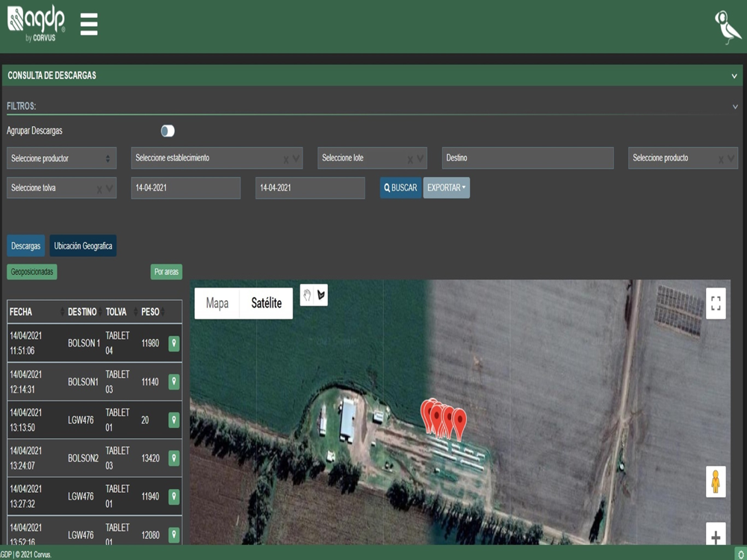This screenshot has height=560, width=747.
Task: Zoom in on the map
Action: point(716,536)
